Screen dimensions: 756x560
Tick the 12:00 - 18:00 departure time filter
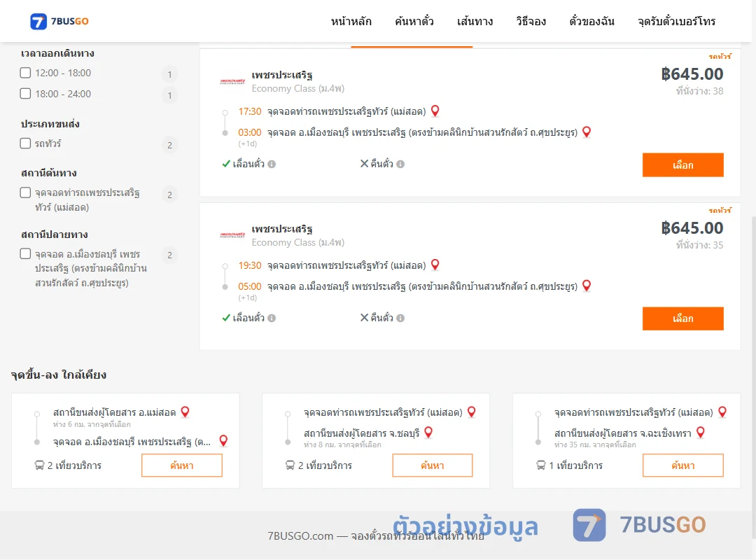click(26, 73)
